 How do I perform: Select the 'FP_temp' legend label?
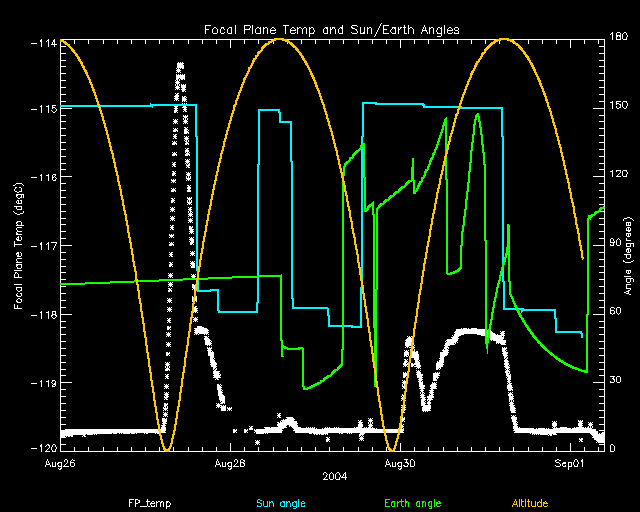coord(150,503)
